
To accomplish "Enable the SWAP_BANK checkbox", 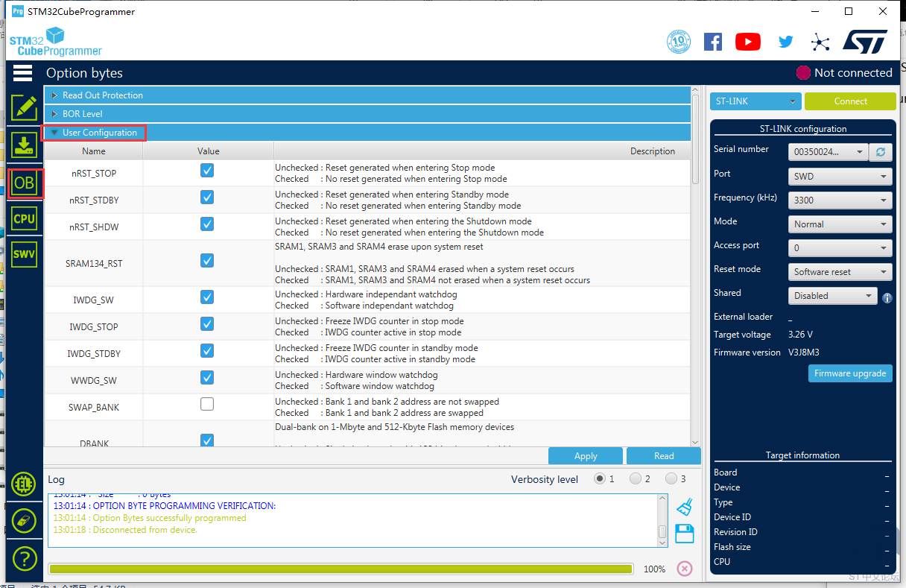I will click(x=207, y=405).
